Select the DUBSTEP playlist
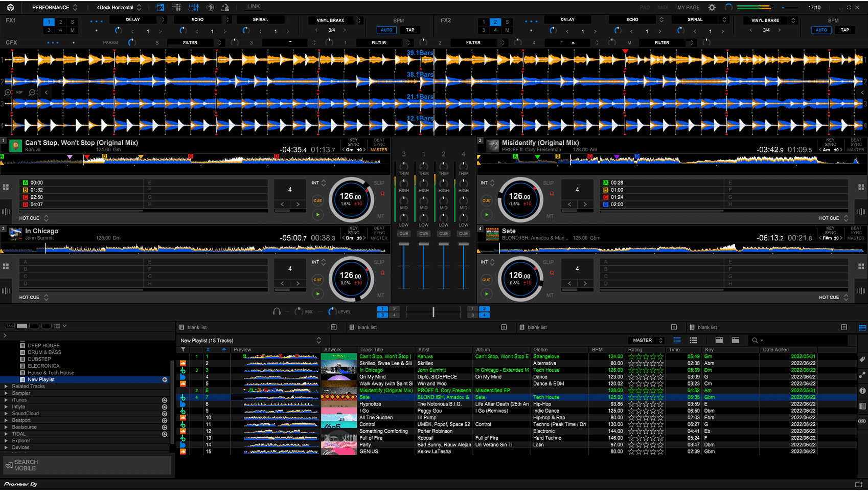This screenshot has height=496, width=868. coord(39,359)
